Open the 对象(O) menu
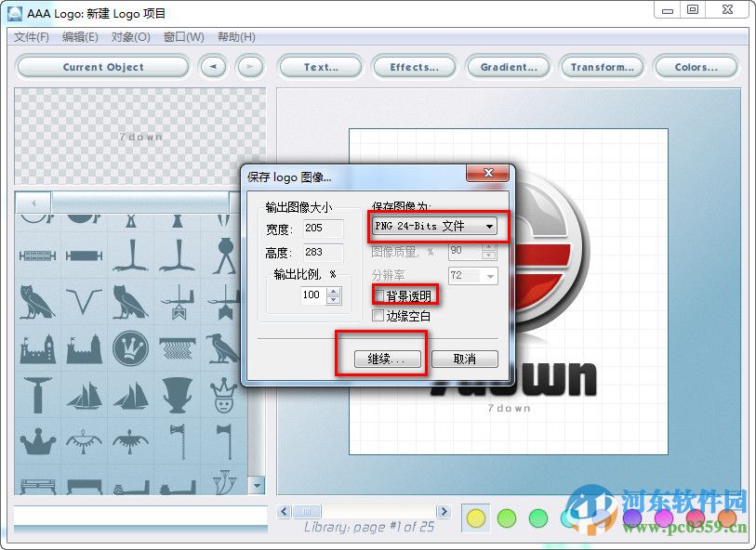The width and height of the screenshot is (756, 550). pos(131,37)
